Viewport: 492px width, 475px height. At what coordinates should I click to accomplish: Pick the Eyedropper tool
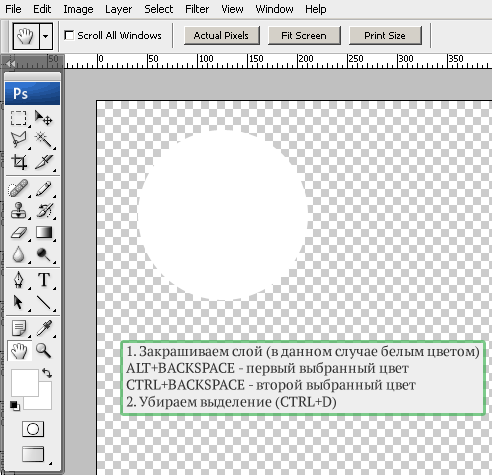pyautogui.click(x=44, y=328)
